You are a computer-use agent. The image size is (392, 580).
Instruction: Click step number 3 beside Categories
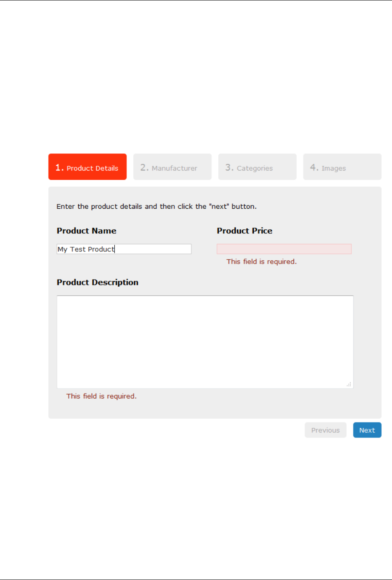click(x=229, y=167)
